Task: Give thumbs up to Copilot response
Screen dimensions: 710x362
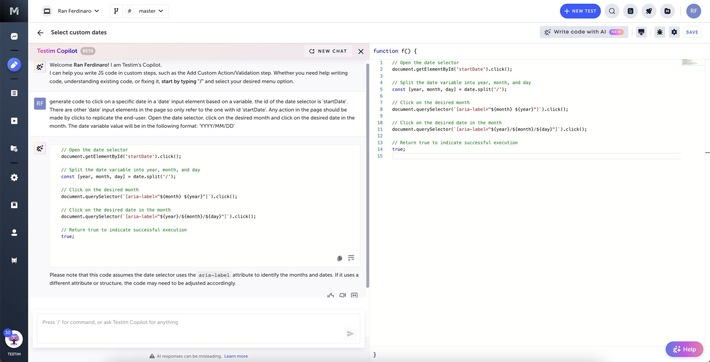Action: tap(331, 295)
